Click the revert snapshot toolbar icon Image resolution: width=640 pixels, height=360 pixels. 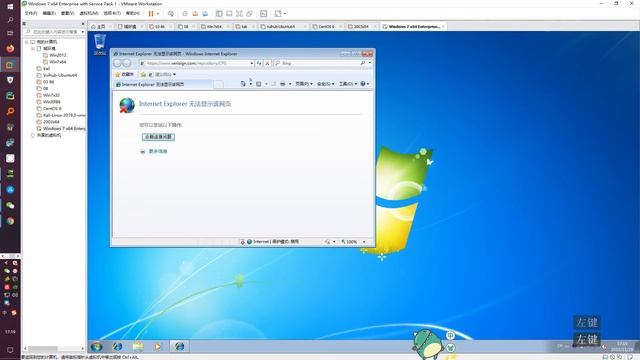(195, 13)
